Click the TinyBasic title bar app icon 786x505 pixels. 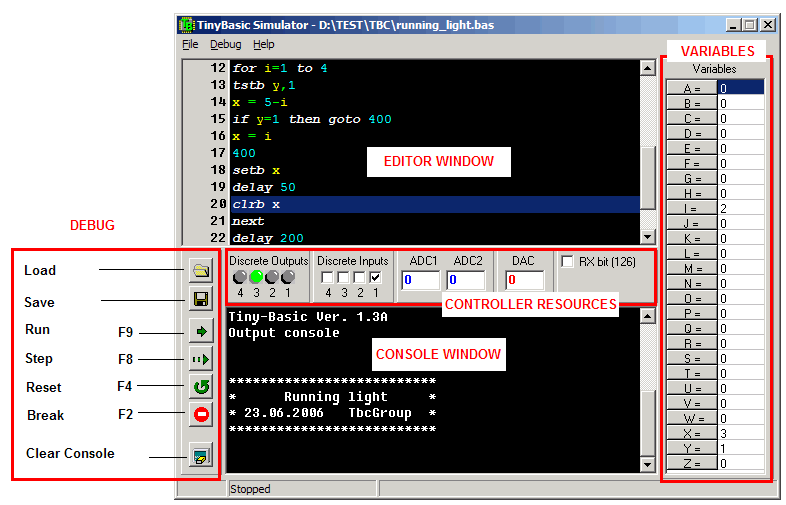click(186, 24)
